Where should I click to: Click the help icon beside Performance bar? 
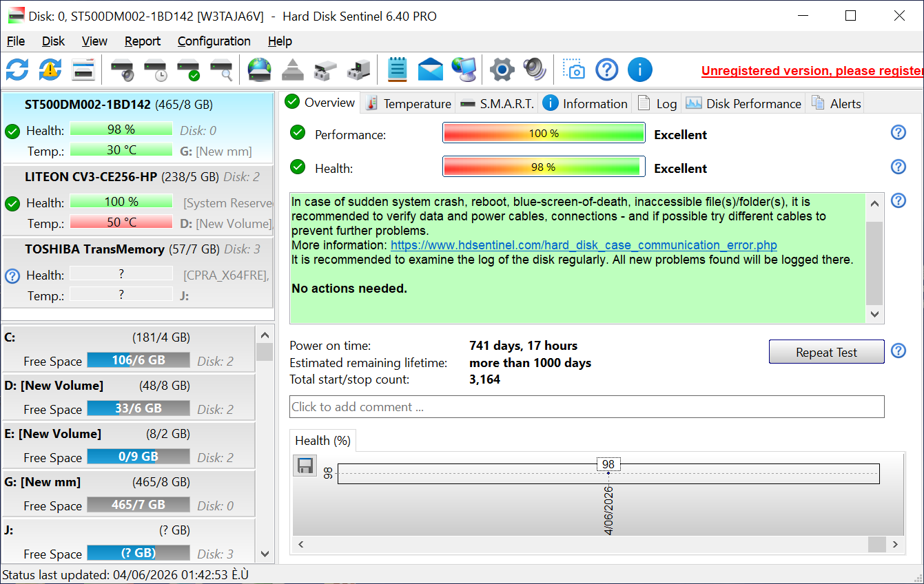point(899,132)
